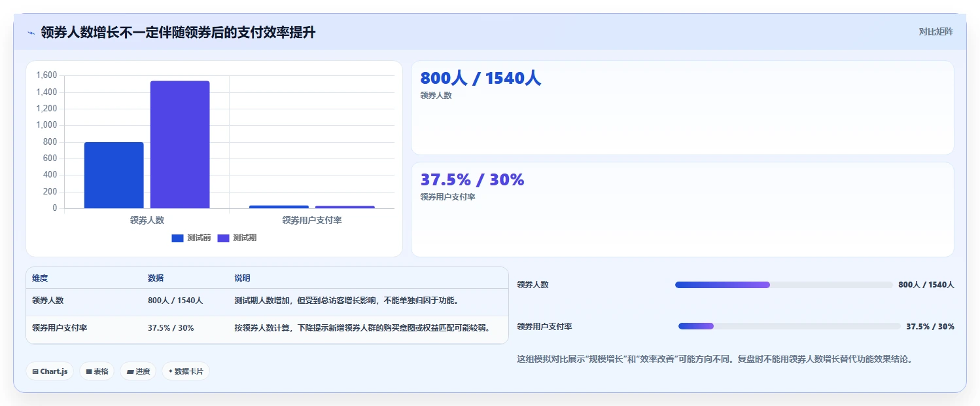Select the 进度 tag chip
980x406 pixels.
point(138,371)
